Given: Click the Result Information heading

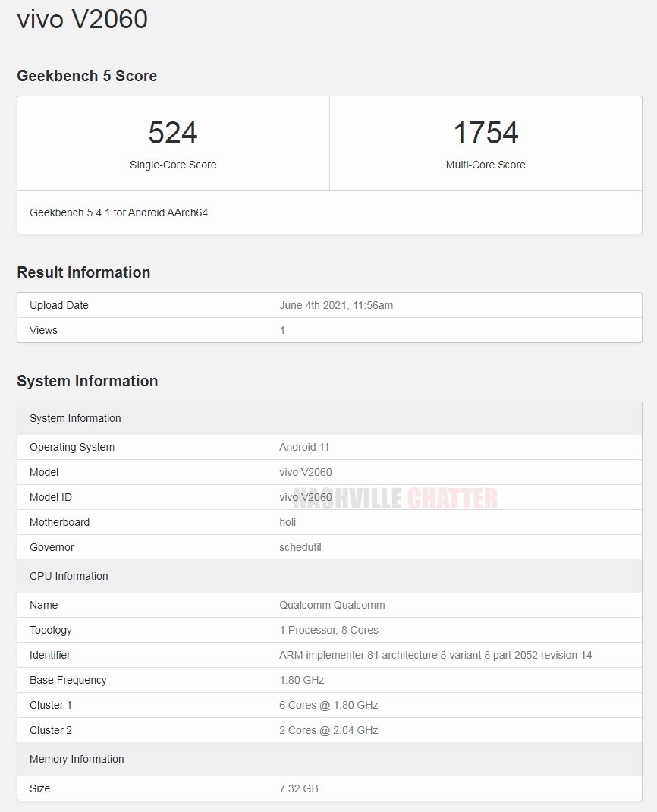Looking at the screenshot, I should [x=83, y=272].
